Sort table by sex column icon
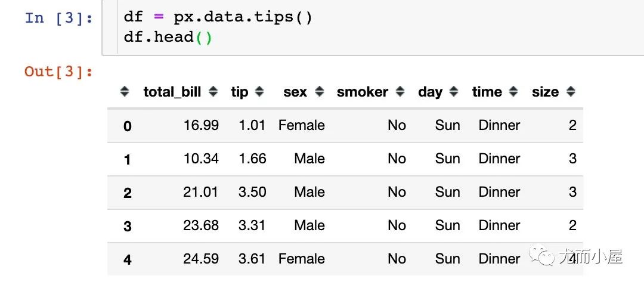 click(320, 92)
